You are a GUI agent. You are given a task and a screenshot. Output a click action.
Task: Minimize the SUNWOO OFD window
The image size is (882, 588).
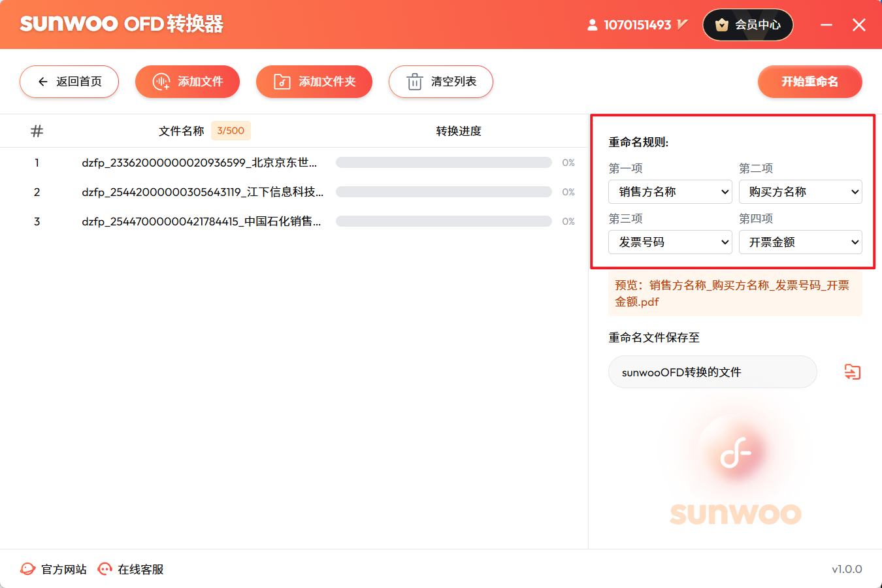point(826,25)
